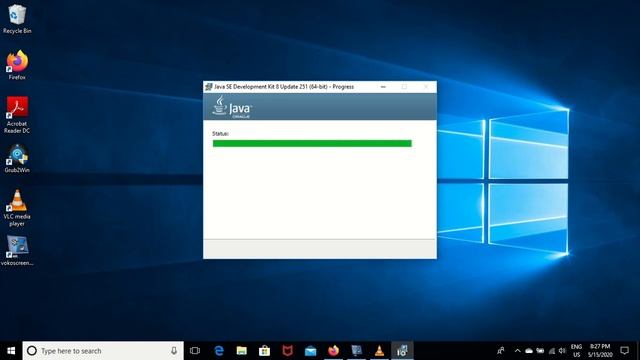
Task: Open the People icon in the tray
Action: coord(500,351)
